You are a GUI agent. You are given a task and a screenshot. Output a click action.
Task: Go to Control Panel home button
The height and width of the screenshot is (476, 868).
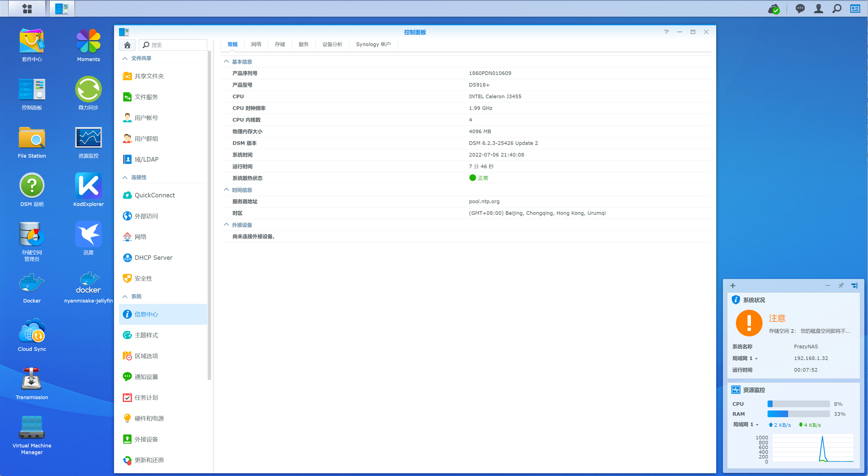[x=127, y=45]
